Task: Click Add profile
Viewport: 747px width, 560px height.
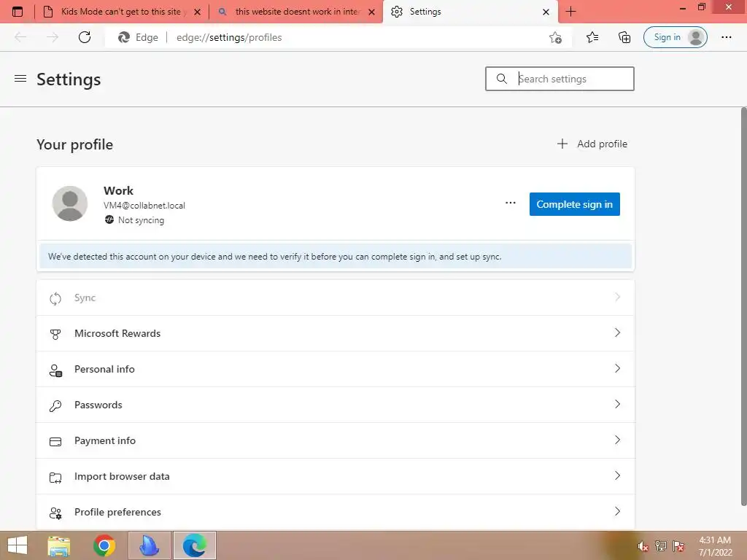Action: pyautogui.click(x=592, y=144)
